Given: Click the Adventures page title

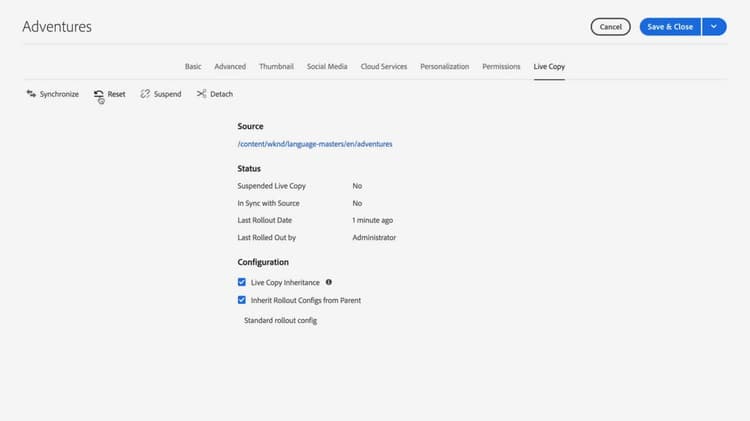Looking at the screenshot, I should [x=57, y=27].
